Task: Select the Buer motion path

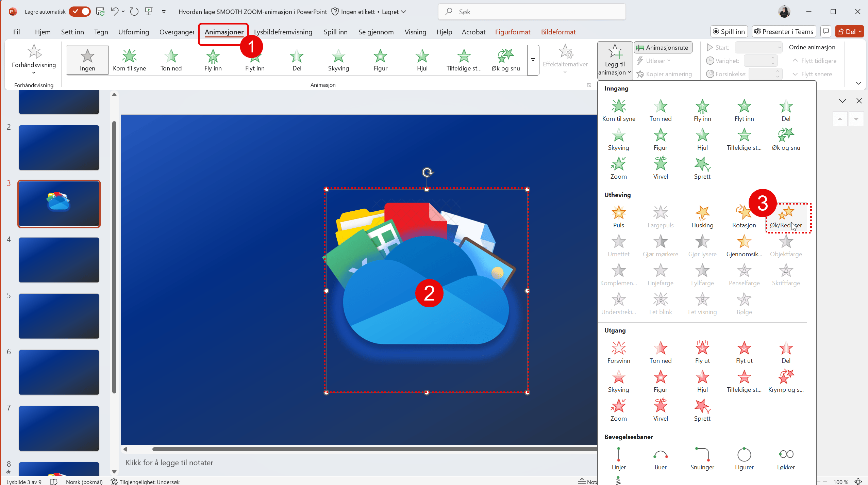Action: (661, 458)
